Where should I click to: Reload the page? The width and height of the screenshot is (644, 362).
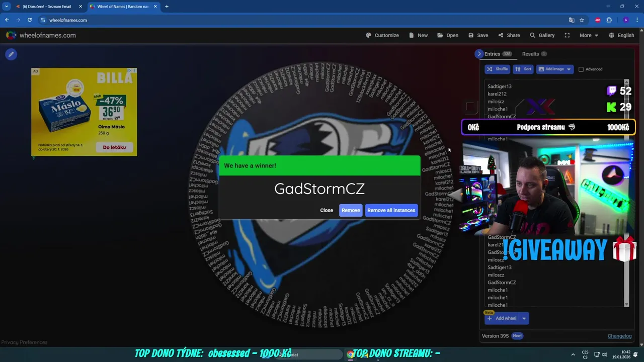[x=30, y=20]
